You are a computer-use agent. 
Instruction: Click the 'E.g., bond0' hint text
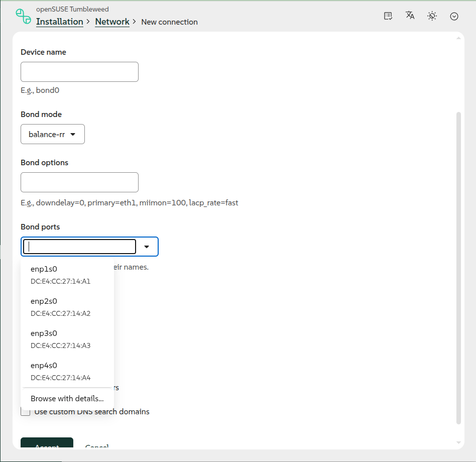(40, 90)
